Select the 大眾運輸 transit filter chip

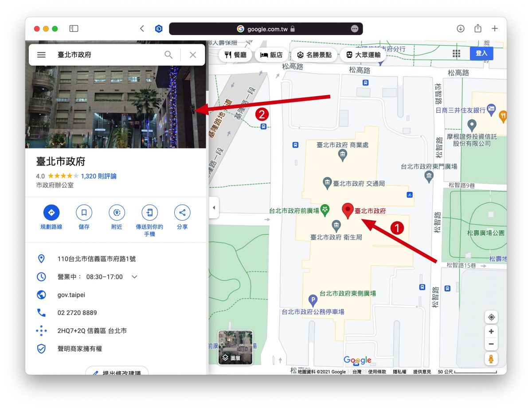(x=363, y=55)
